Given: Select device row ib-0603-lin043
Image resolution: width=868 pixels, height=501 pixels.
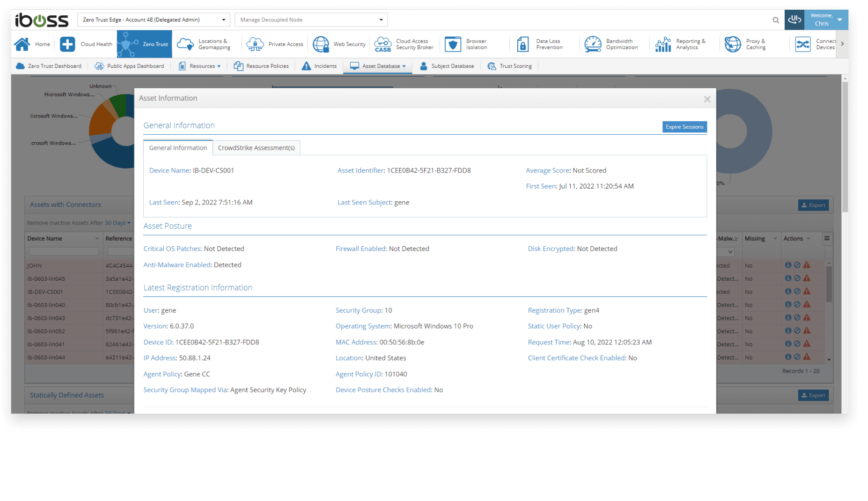Looking at the screenshot, I should 46,318.
